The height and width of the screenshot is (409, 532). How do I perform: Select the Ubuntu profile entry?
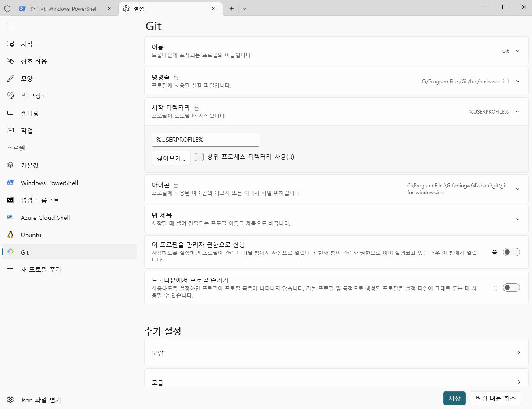(x=69, y=235)
